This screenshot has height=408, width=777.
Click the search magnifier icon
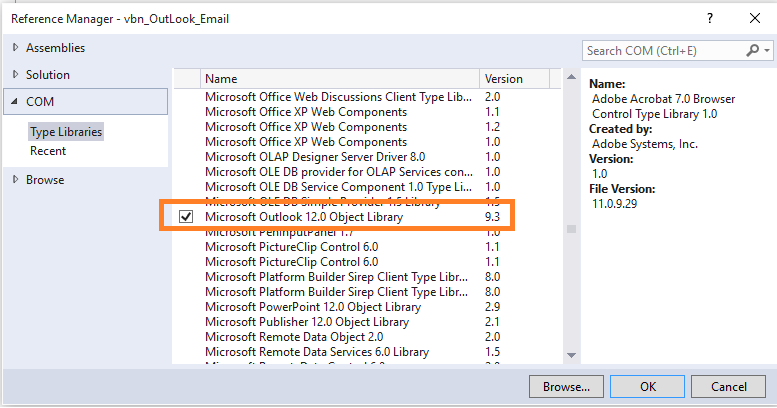pos(753,50)
